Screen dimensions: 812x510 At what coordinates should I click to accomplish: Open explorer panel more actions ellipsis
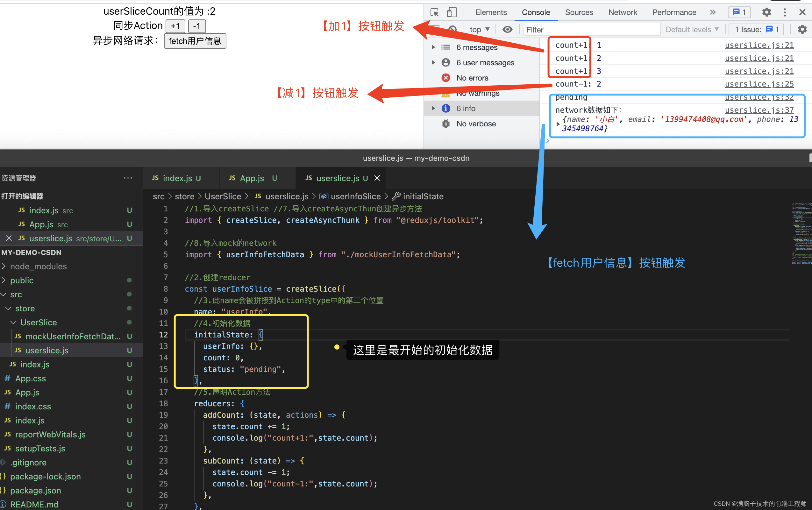[x=128, y=178]
